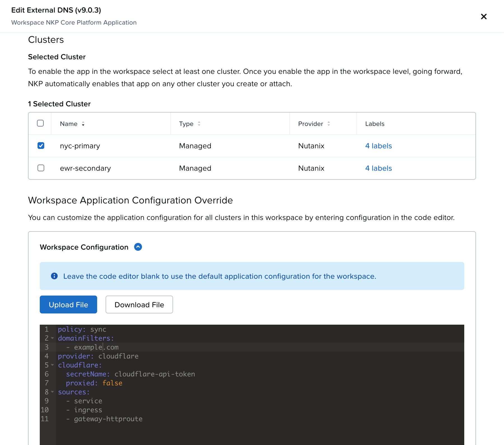
Task: Open 4 labels link for nyc-primary
Action: [x=378, y=146]
